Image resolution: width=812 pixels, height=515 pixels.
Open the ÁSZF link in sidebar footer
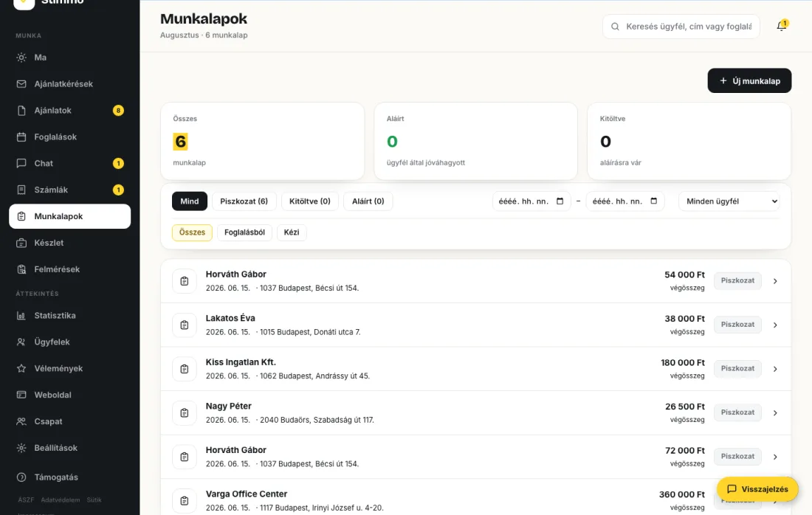[x=26, y=500]
